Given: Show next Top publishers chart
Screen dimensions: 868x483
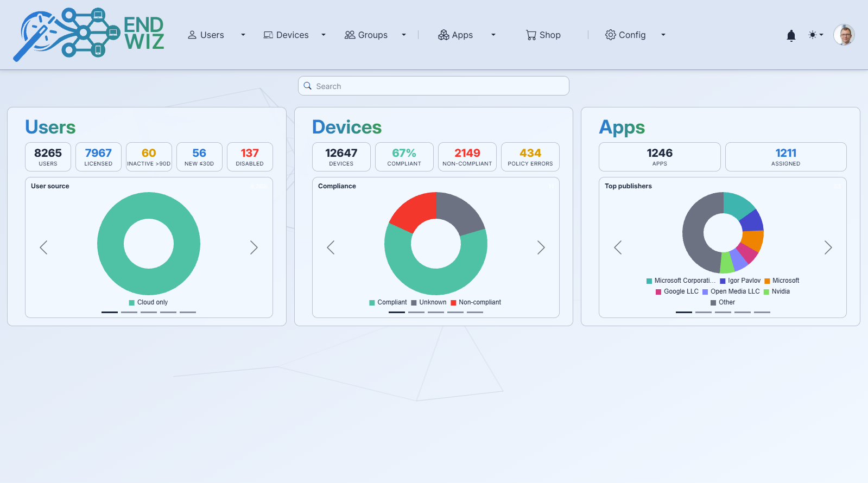Looking at the screenshot, I should [x=828, y=247].
